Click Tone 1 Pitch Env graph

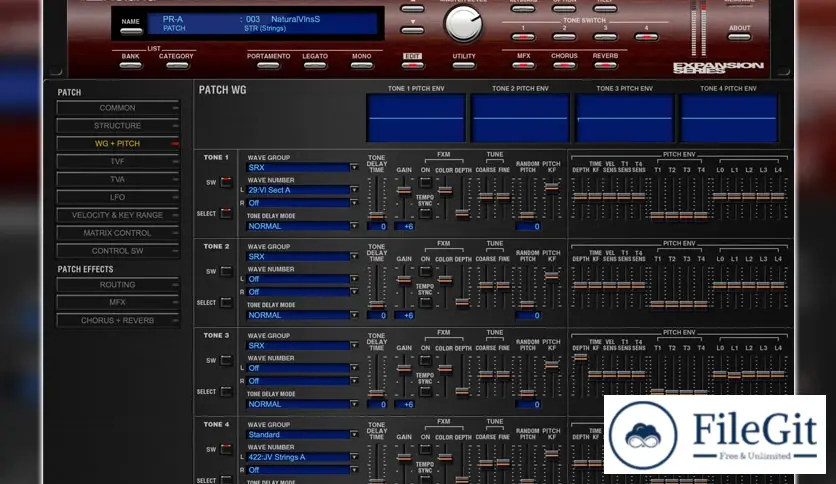416,118
